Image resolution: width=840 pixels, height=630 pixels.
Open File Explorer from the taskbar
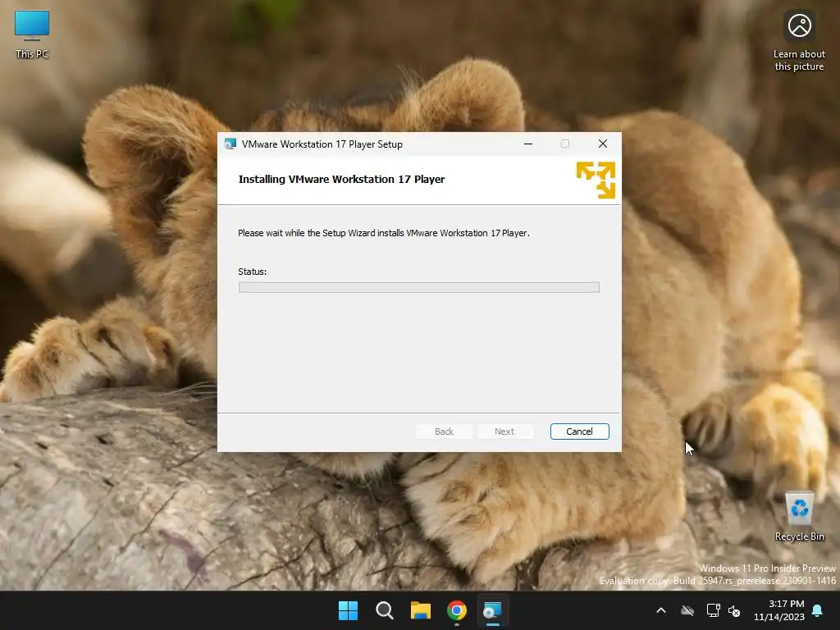[421, 610]
